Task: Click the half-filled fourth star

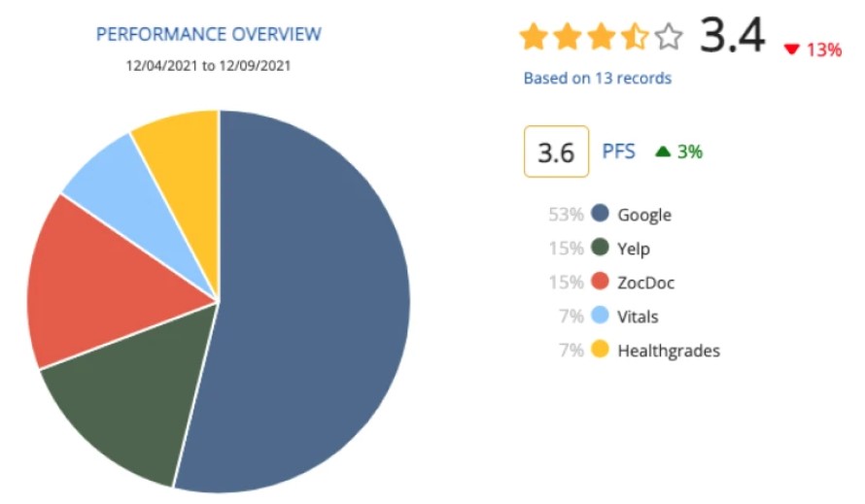Action: coord(634,38)
